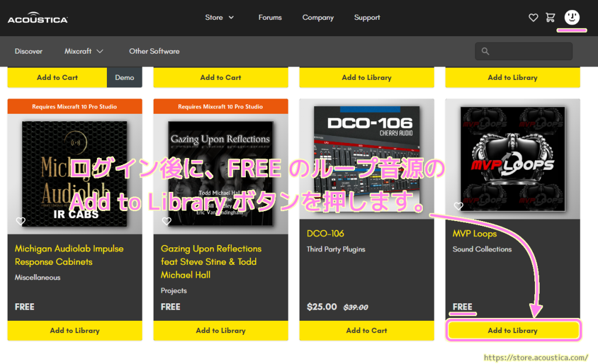
Task: Click the Demo button
Action: pos(124,77)
